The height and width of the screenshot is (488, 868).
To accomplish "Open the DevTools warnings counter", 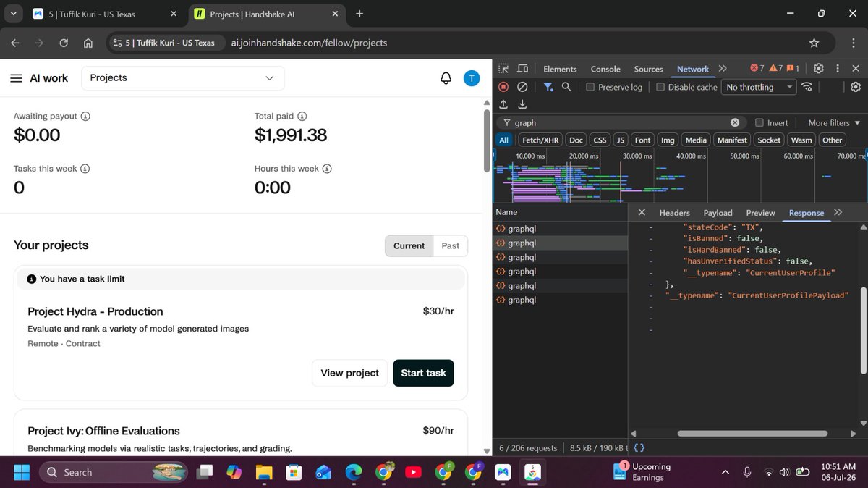I will 775,68.
